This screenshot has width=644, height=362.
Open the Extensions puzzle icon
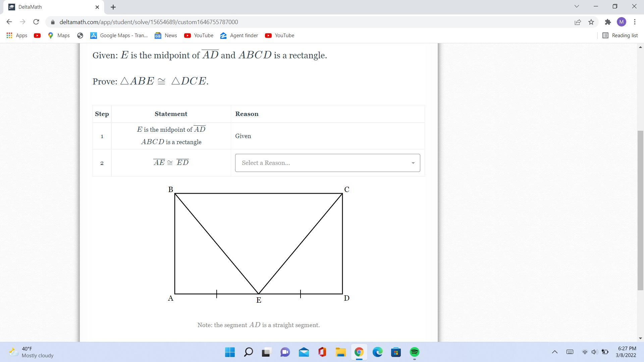(607, 22)
